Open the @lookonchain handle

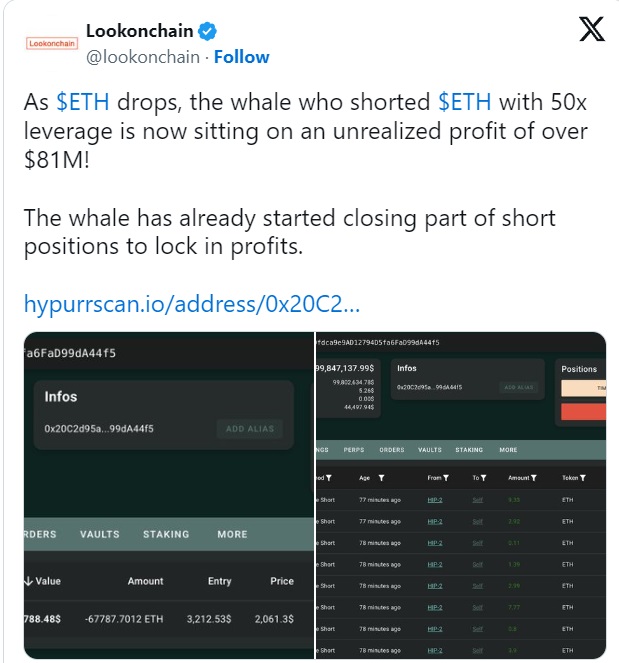tap(143, 57)
